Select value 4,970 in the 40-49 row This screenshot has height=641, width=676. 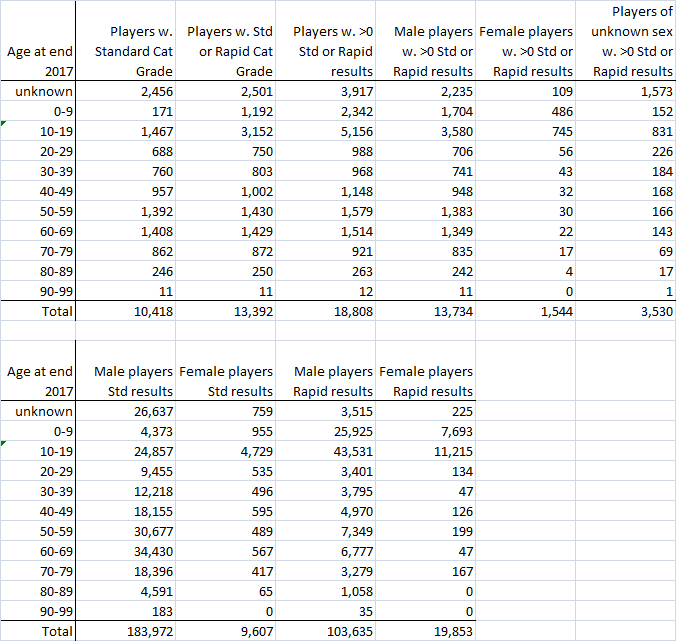click(x=325, y=511)
